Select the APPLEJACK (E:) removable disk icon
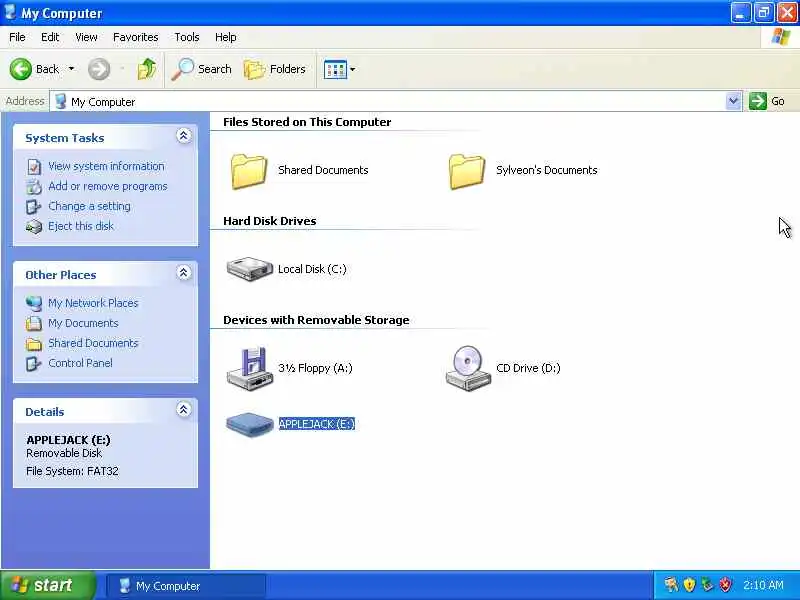The width and height of the screenshot is (800, 600). click(249, 424)
